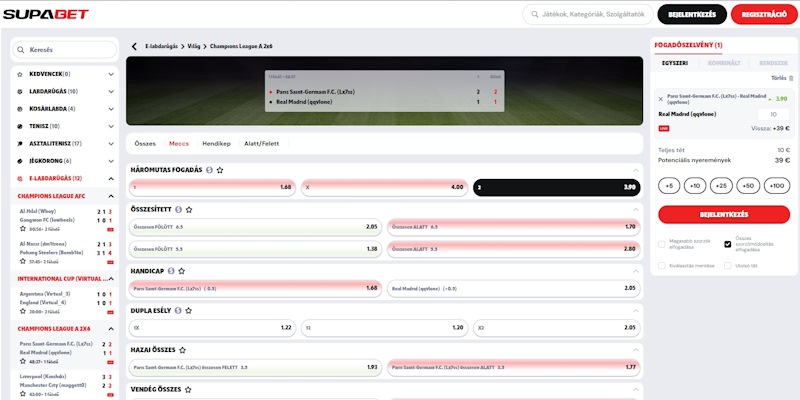Image resolution: width=800 pixels, height=400 pixels.
Task: Star the Argentina vs England match
Action: 22,311
